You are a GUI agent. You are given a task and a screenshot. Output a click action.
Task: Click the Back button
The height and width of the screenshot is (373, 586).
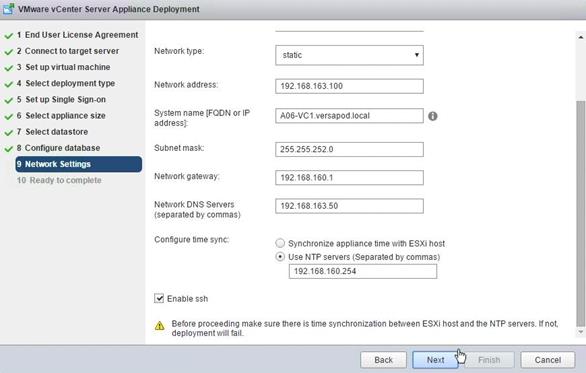(x=383, y=360)
